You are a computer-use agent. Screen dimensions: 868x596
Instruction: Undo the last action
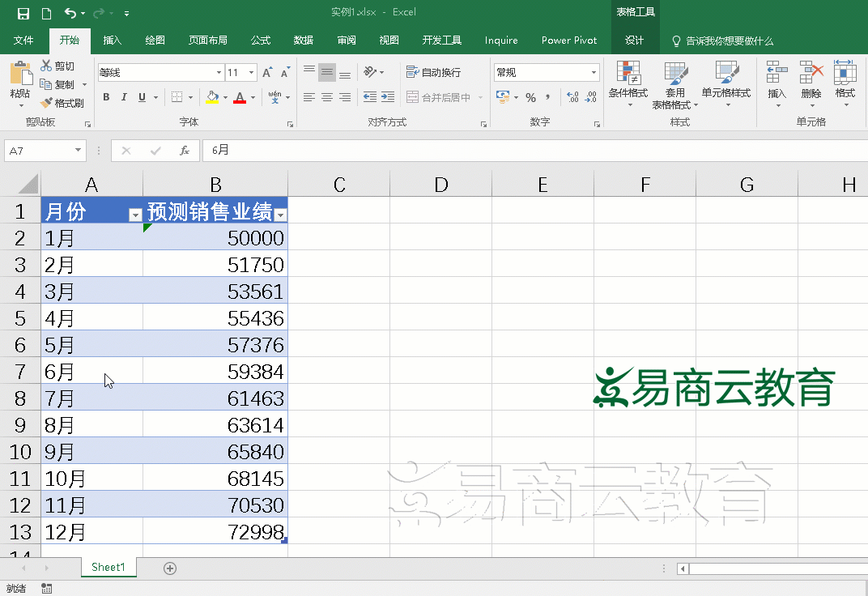(70, 13)
